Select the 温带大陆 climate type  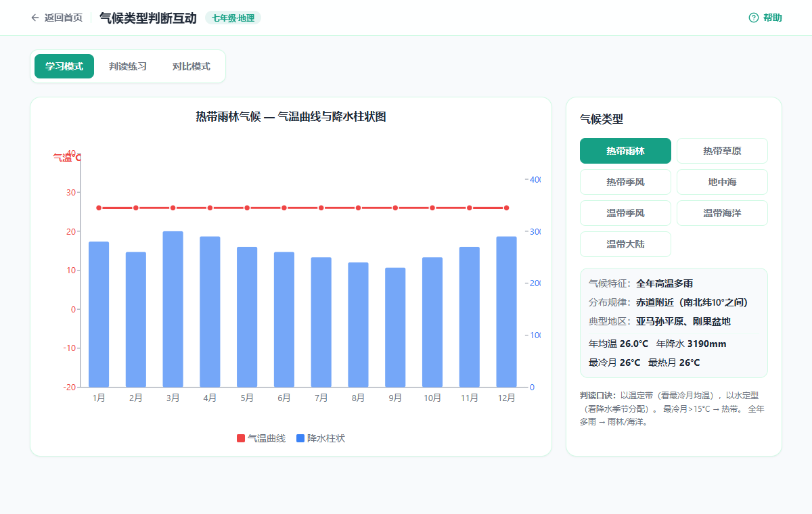625,244
